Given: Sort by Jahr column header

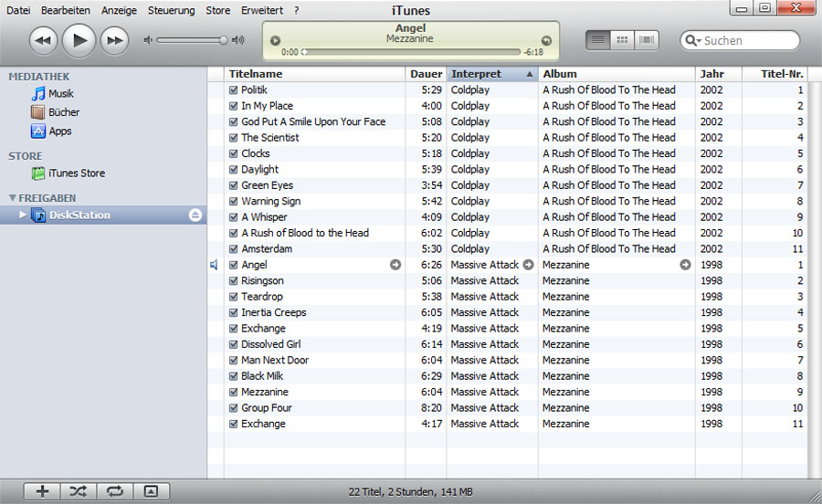Looking at the screenshot, I should click(719, 74).
